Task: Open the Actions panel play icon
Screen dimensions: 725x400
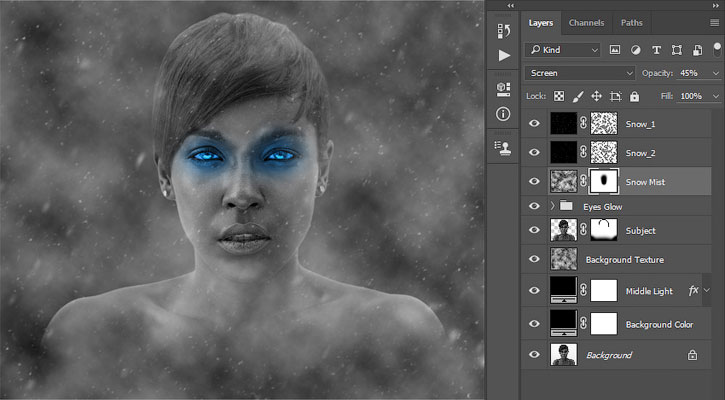Action: tap(504, 55)
